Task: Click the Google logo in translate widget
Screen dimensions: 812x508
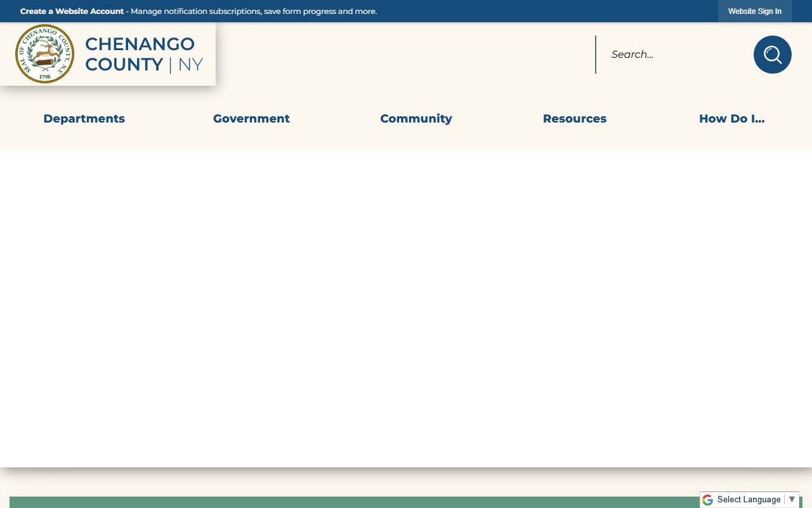Action: 707,500
